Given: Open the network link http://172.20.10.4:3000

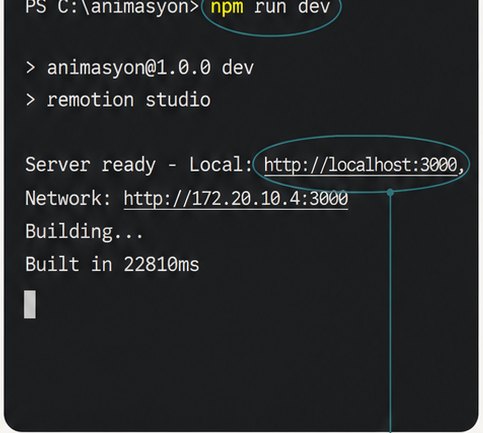Looking at the screenshot, I should pyautogui.click(x=236, y=199).
